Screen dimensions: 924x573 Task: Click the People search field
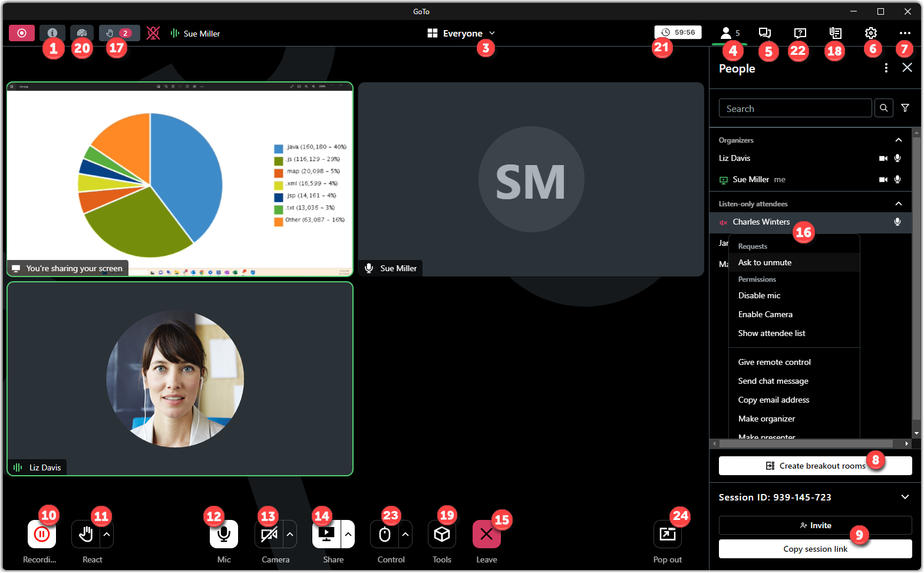794,108
